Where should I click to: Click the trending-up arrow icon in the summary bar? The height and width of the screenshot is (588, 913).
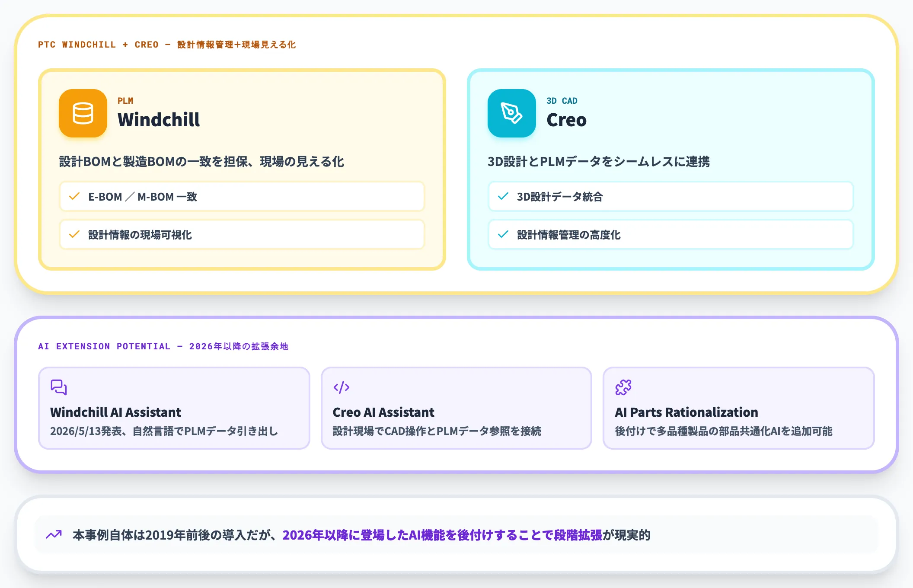[54, 535]
